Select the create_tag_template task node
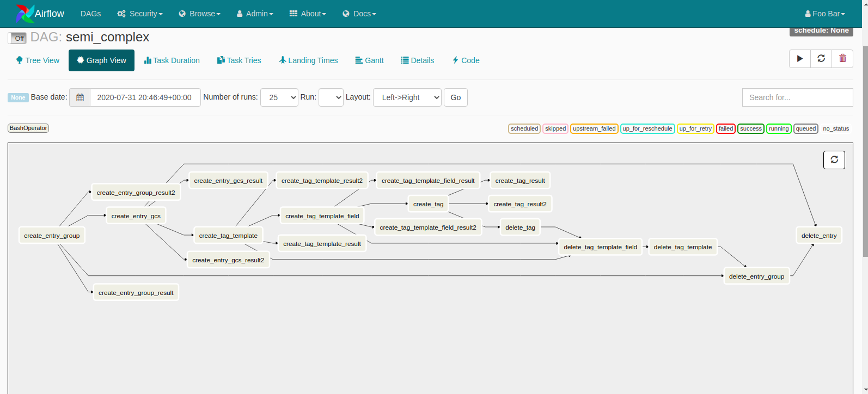Image resolution: width=868 pixels, height=394 pixels. (x=228, y=236)
